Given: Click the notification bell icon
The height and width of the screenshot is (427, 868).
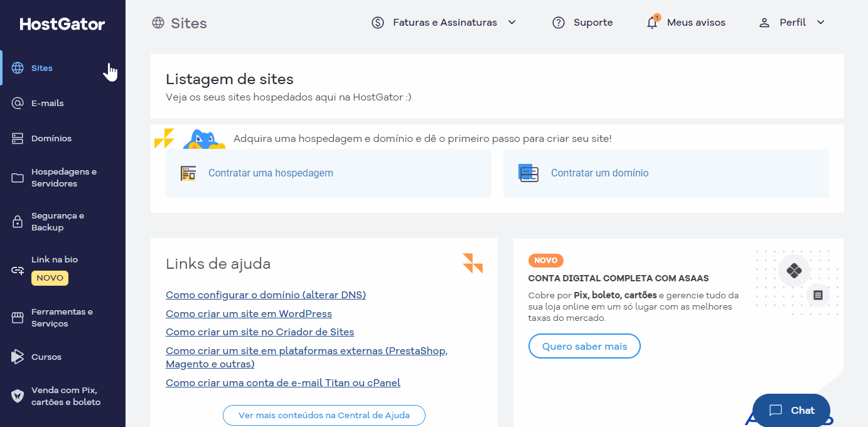Looking at the screenshot, I should [x=653, y=23].
